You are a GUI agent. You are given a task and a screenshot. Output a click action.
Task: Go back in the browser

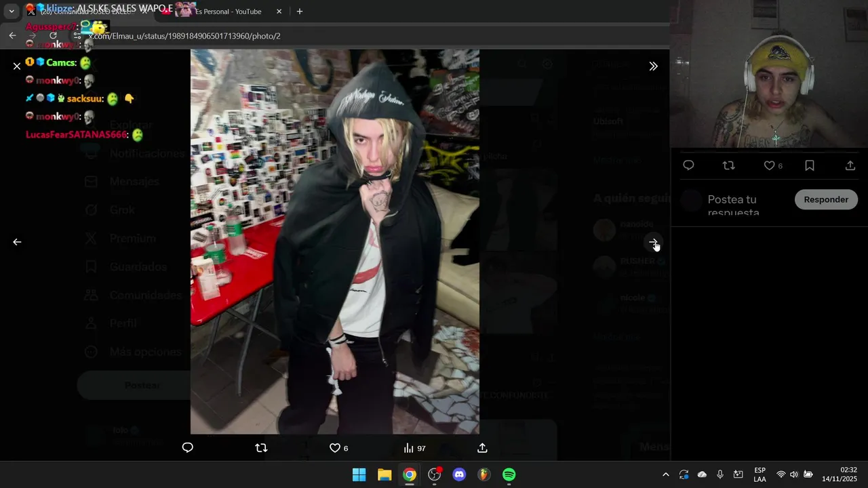12,35
